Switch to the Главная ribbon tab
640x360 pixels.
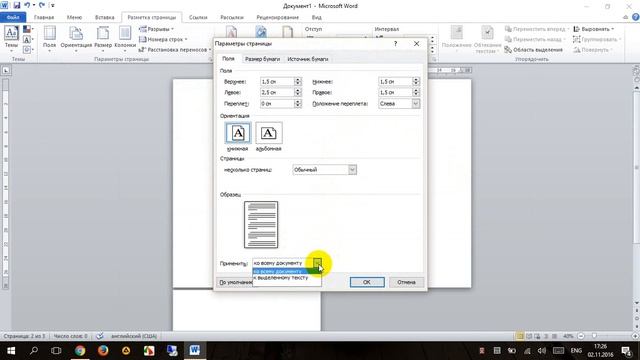point(44,17)
